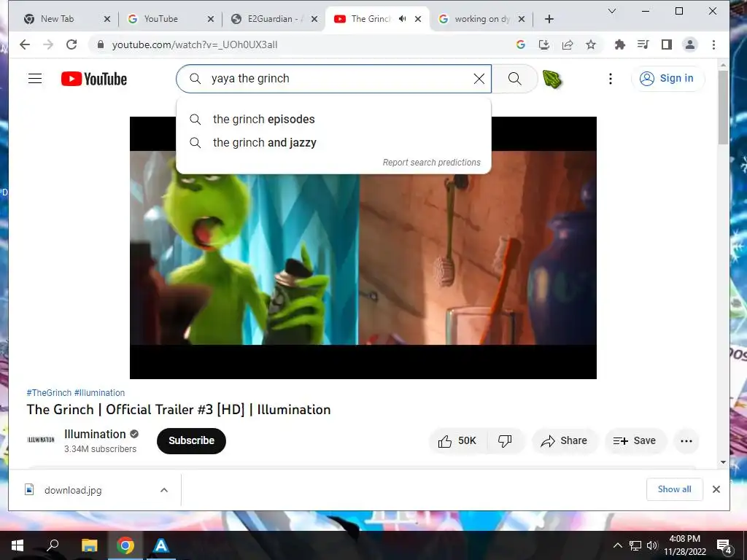Mute the Grinch tab audio icon
The height and width of the screenshot is (560, 747).
tap(403, 19)
